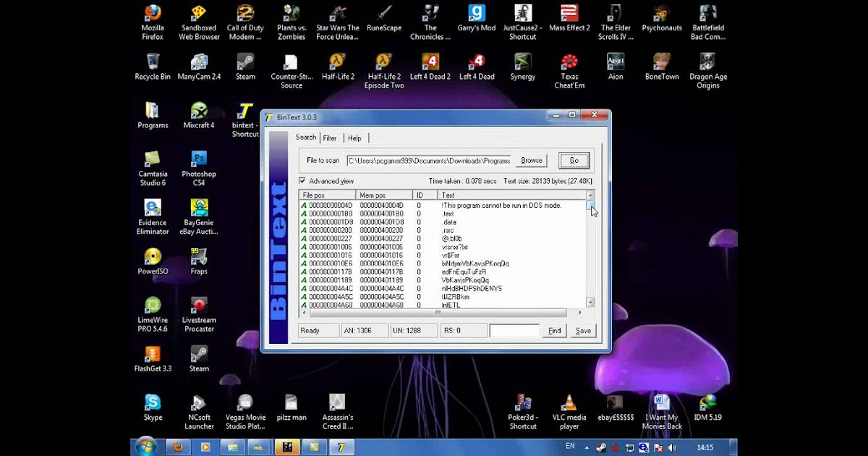Open the Texas Cheat'Em icon

pyautogui.click(x=569, y=71)
